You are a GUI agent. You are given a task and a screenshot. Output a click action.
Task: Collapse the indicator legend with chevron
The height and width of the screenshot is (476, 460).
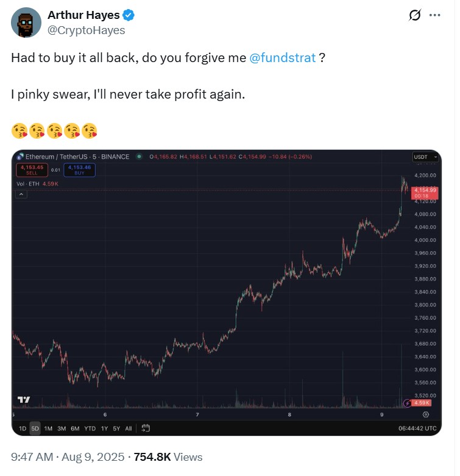point(22,194)
